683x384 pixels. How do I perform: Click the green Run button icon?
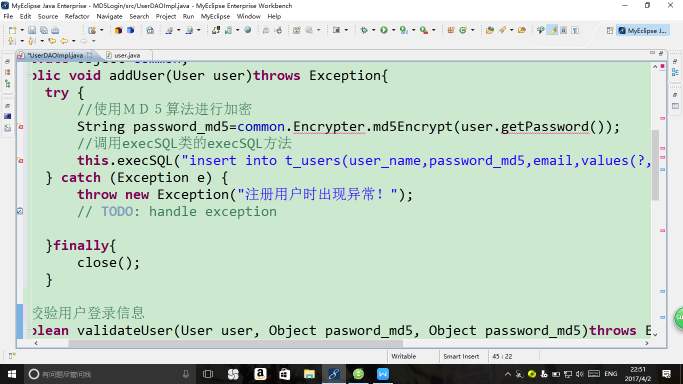pos(384,30)
